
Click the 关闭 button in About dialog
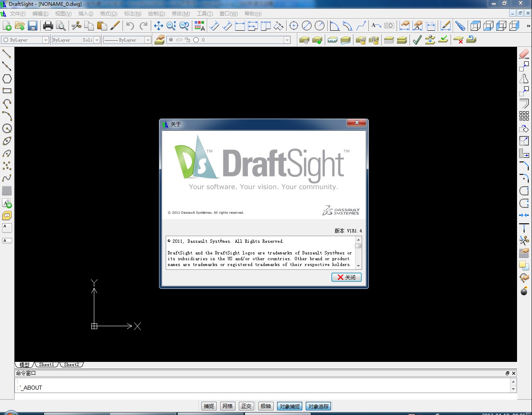346,277
